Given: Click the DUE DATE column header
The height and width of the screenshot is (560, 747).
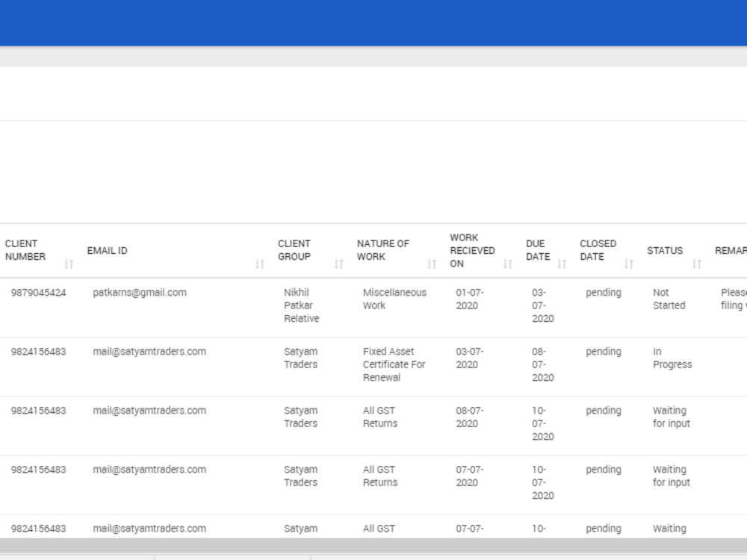Looking at the screenshot, I should coord(538,250).
